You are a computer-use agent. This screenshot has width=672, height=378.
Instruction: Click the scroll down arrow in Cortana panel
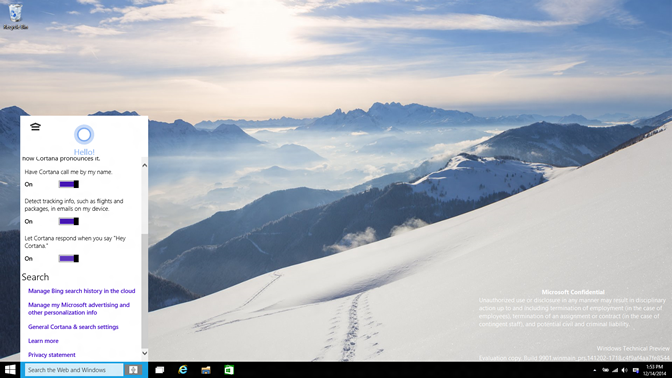[144, 353]
